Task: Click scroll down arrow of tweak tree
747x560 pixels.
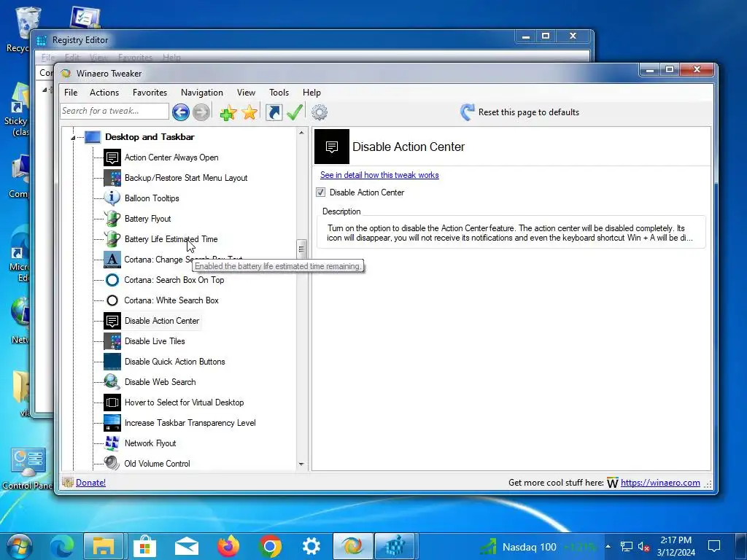Action: coord(301,464)
